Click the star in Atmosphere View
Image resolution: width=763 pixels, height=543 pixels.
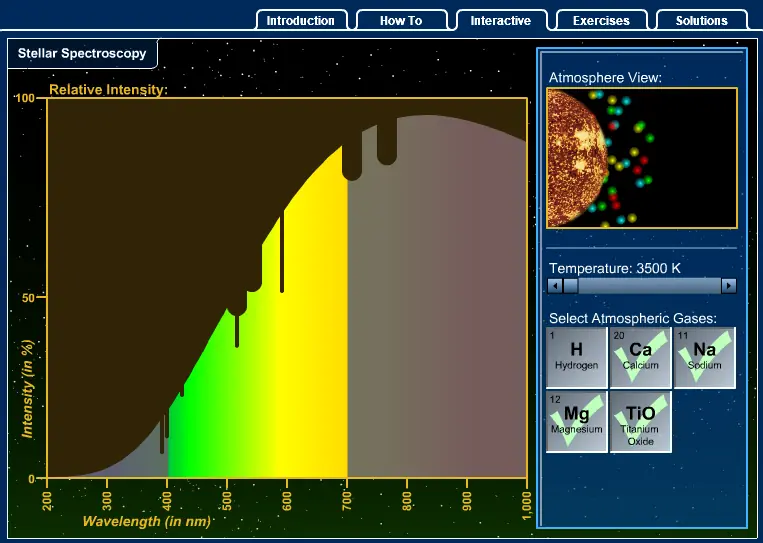coord(576,158)
